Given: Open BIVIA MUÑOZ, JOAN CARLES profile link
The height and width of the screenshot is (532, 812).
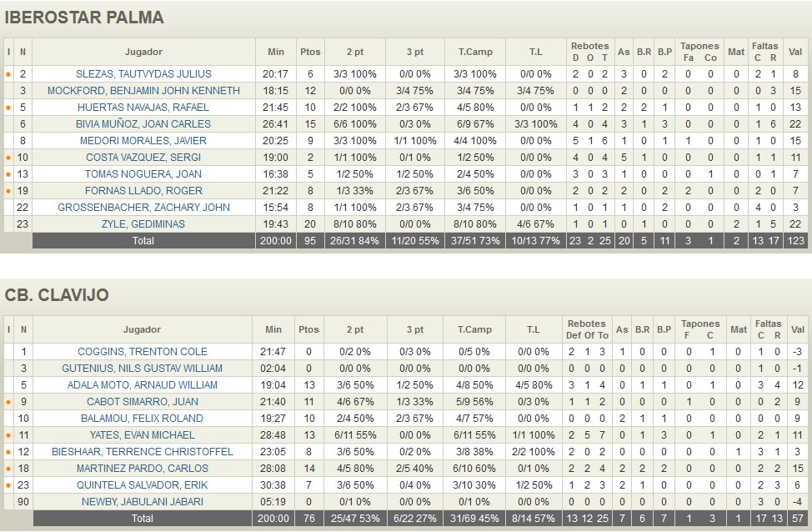Looking at the screenshot, I should pyautogui.click(x=143, y=124).
